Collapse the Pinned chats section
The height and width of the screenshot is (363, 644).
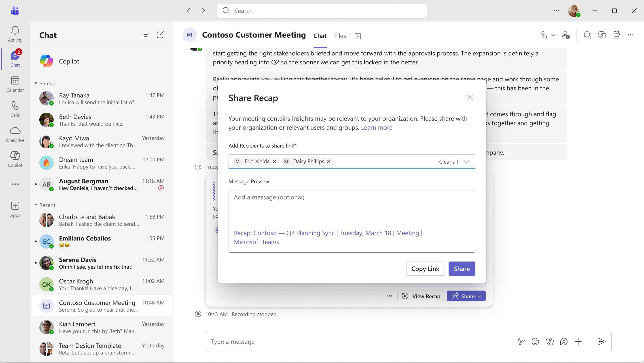pyautogui.click(x=36, y=83)
